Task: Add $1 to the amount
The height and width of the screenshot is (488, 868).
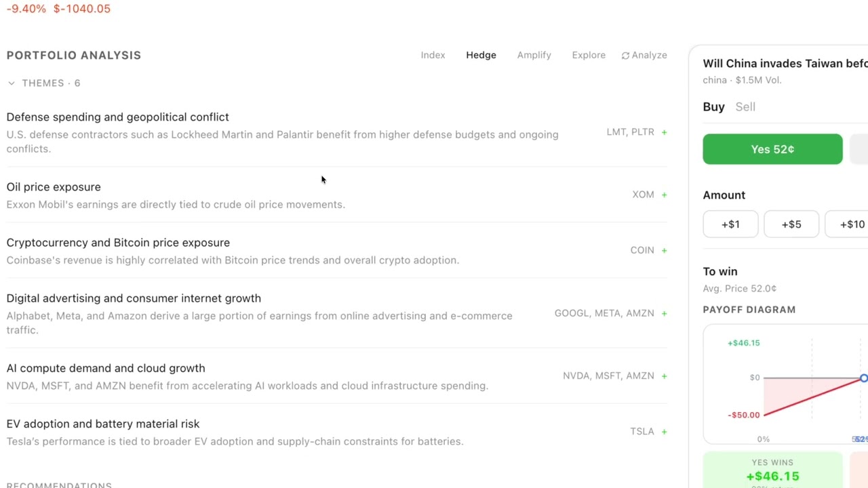Action: 730,224
